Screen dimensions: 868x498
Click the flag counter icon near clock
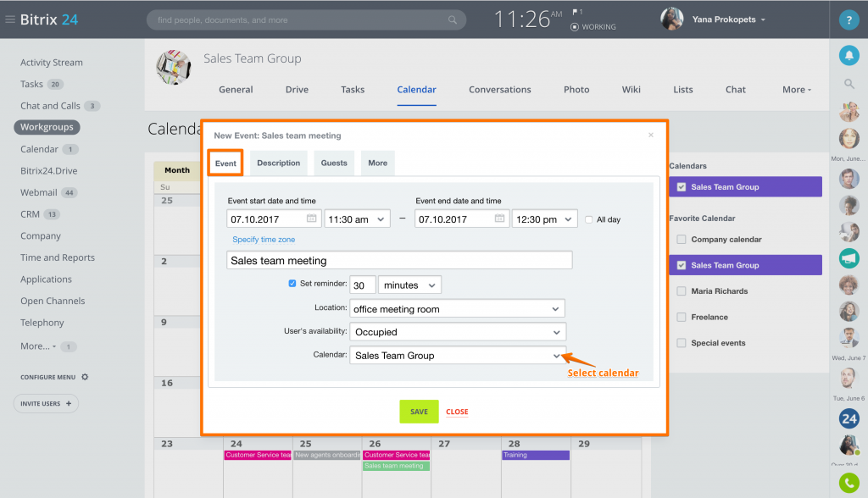pos(577,12)
